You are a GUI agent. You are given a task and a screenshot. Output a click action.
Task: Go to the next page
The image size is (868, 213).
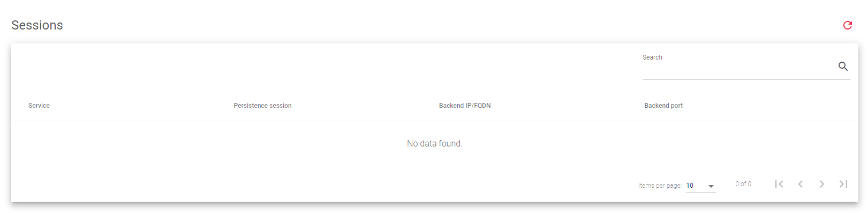(x=822, y=184)
